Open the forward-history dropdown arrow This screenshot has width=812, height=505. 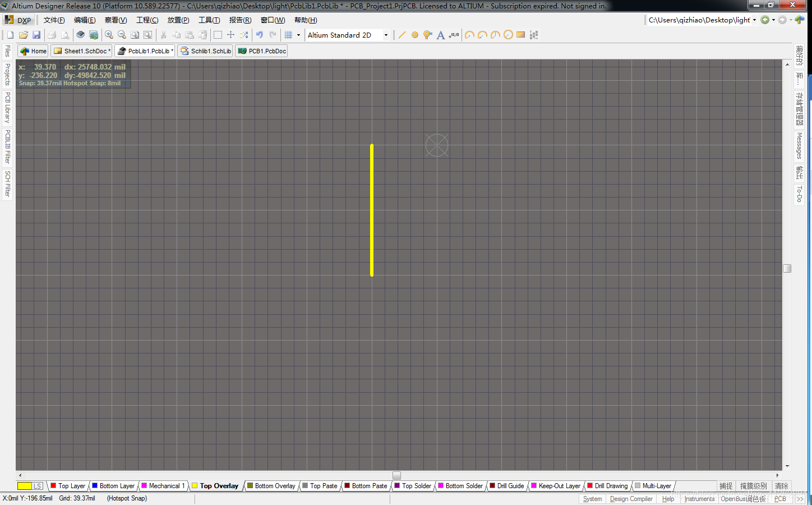(x=791, y=20)
